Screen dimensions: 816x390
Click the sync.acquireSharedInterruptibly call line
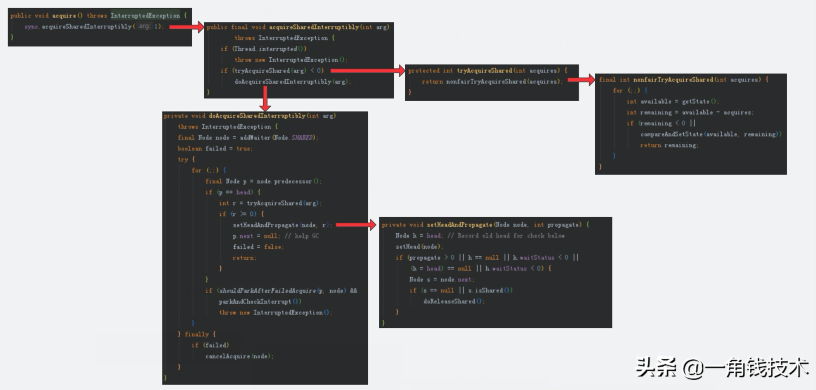pyautogui.click(x=94, y=27)
